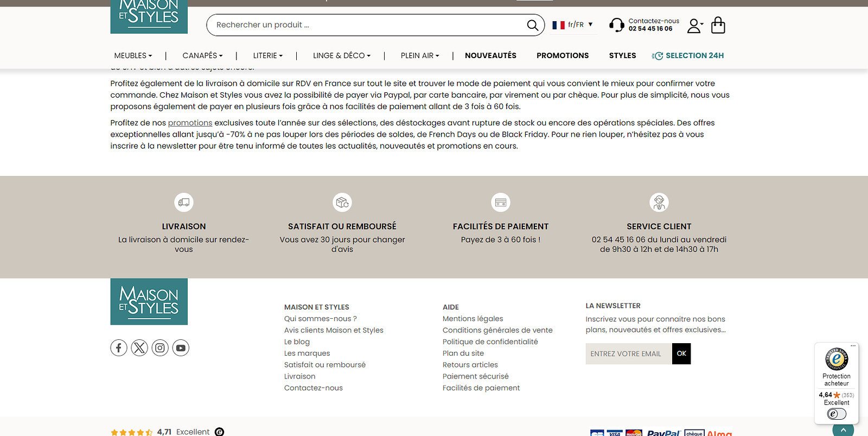Open the SELECTION 24H menu item
This screenshot has width=868, height=436.
[688, 55]
